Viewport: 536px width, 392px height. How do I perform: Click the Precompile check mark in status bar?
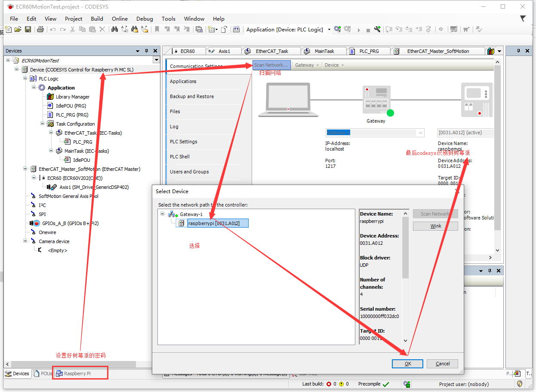[x=385, y=384]
